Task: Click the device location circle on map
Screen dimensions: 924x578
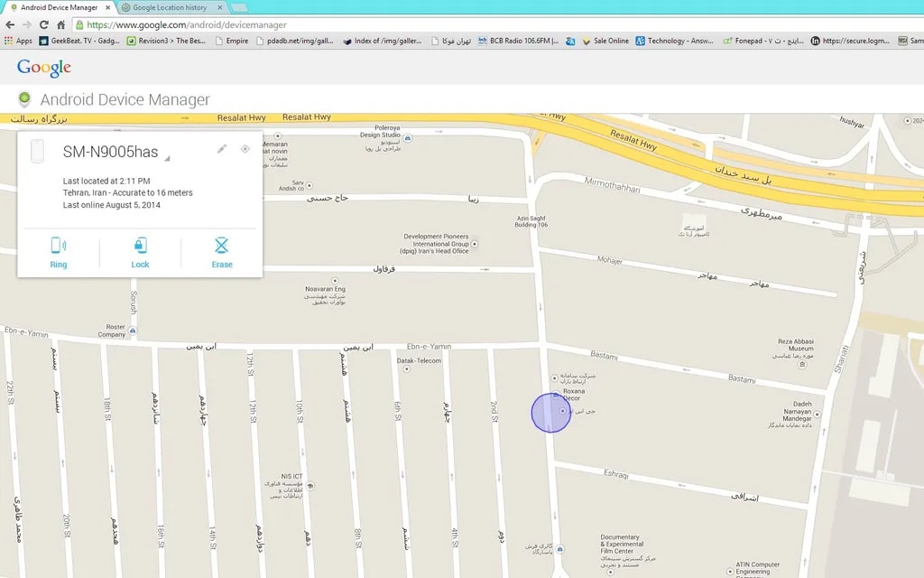Action: [x=550, y=413]
